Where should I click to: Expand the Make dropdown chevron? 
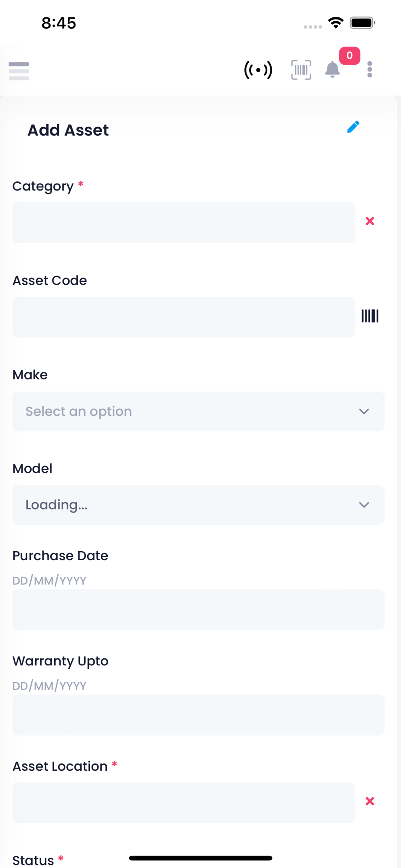(x=364, y=411)
